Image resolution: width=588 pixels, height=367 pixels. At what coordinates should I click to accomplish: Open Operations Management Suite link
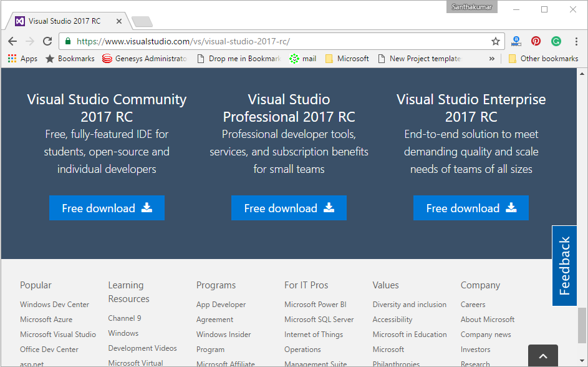[x=316, y=356]
